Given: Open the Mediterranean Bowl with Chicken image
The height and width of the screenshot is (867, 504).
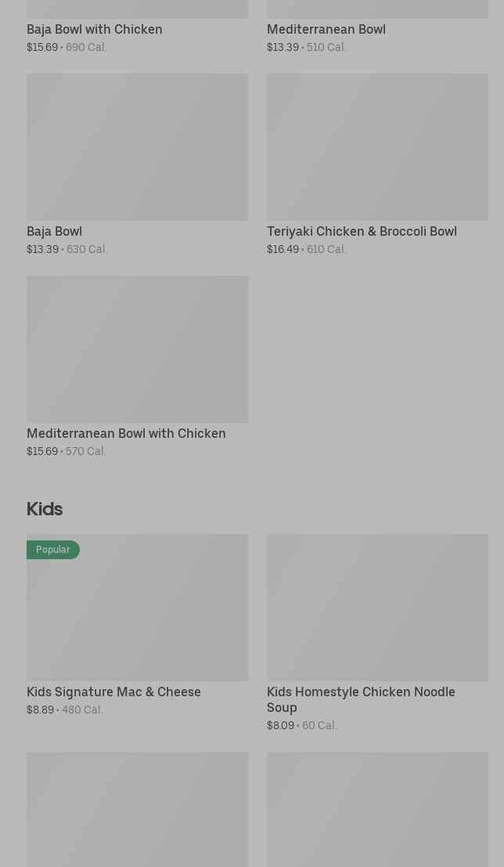Looking at the screenshot, I should (x=137, y=349).
